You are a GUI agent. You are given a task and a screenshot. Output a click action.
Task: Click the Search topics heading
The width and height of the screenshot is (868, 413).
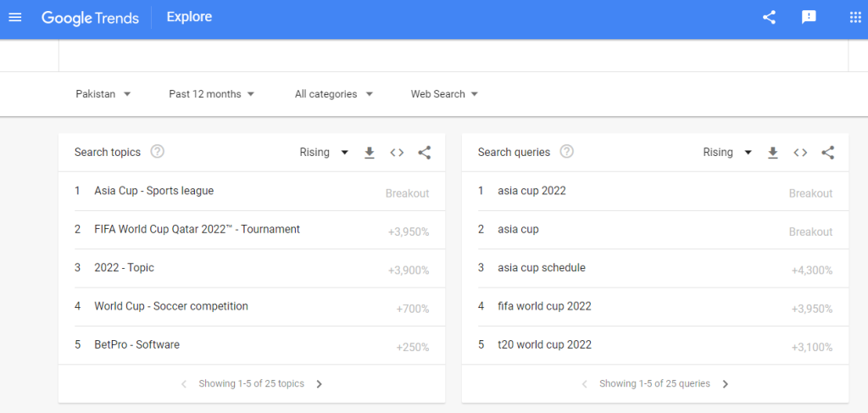[x=108, y=153]
